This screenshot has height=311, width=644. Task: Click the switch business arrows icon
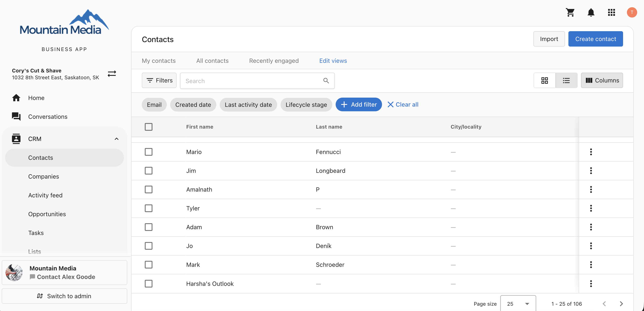(112, 73)
